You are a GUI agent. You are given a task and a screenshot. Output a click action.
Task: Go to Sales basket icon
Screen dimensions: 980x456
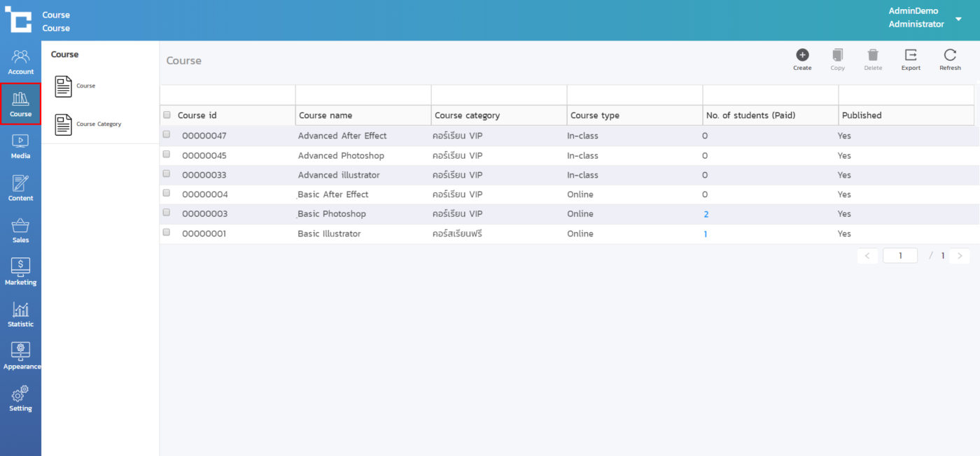point(20,230)
